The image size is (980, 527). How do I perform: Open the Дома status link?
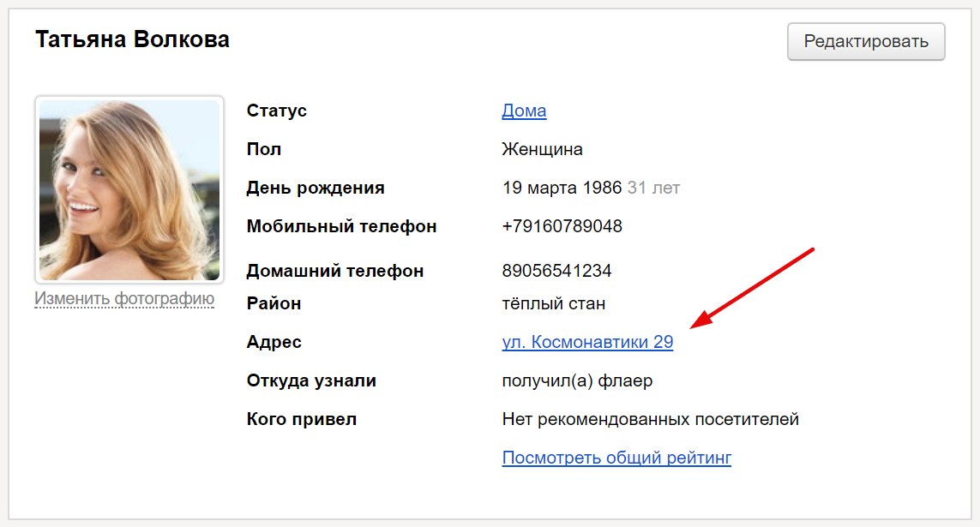(524, 111)
